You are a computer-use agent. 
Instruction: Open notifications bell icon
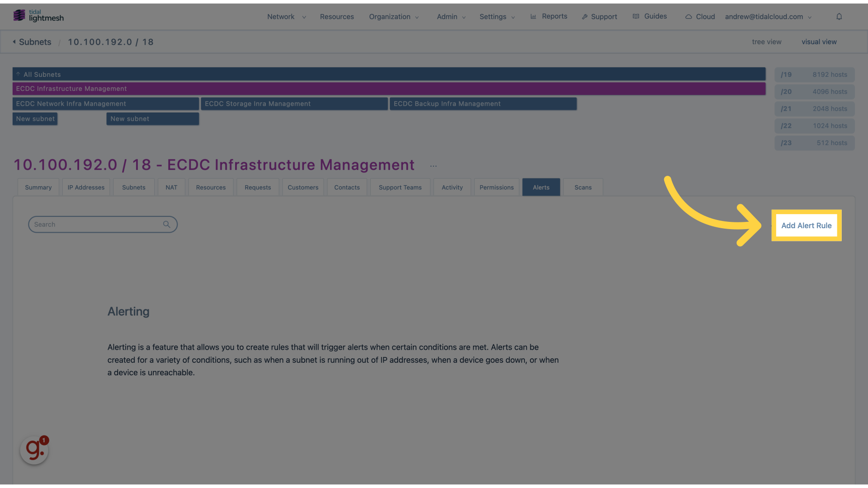coord(839,17)
